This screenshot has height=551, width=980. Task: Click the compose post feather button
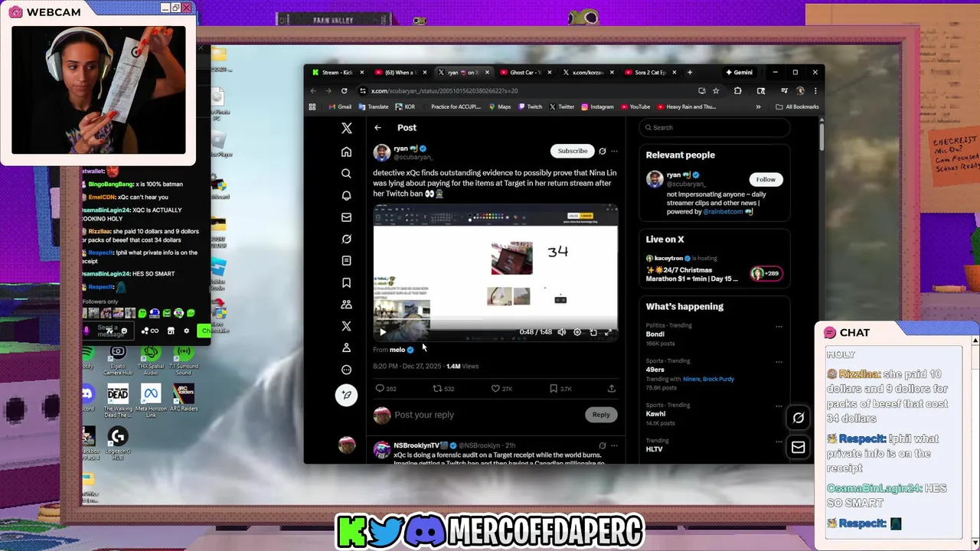click(346, 395)
